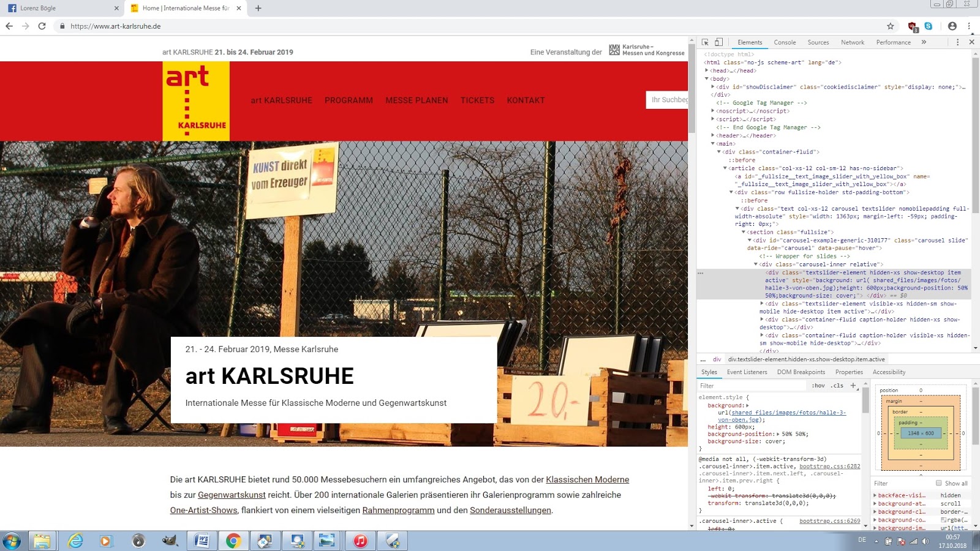This screenshot has width=980, height=551.
Task: Open GIMP from taskbar
Action: coord(170,541)
